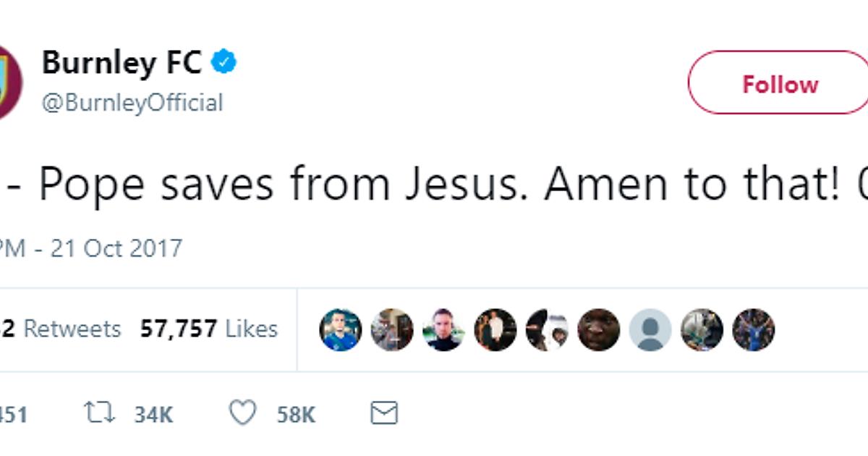Click the Follow button
The height and width of the screenshot is (456, 868).
[x=780, y=84]
